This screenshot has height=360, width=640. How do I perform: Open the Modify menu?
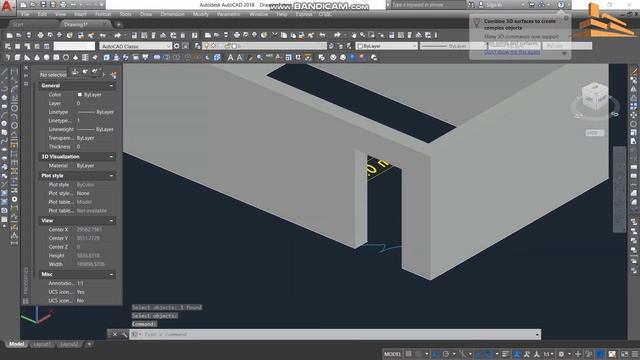[200, 14]
